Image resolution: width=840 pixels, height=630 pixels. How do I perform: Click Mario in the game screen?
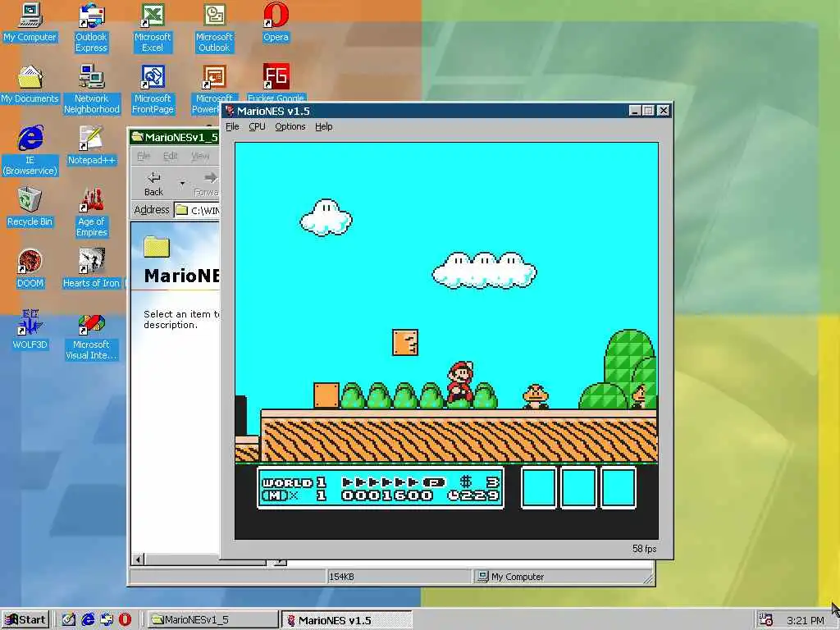point(460,383)
